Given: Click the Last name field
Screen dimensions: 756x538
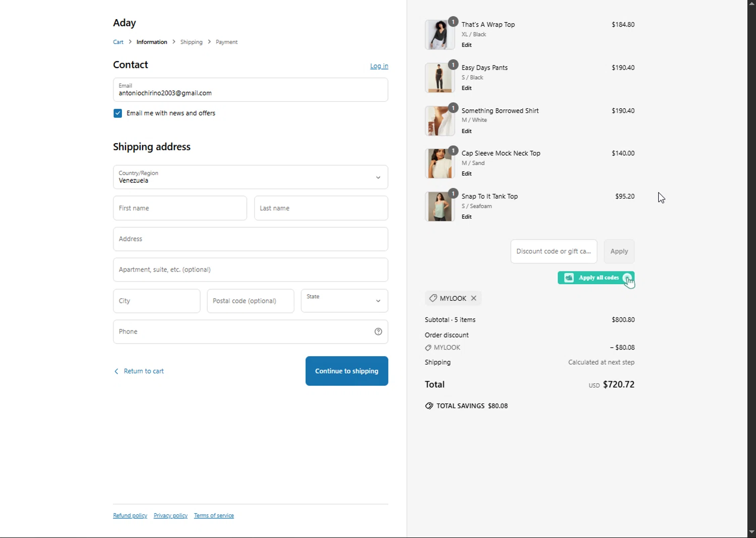Looking at the screenshot, I should tap(321, 208).
